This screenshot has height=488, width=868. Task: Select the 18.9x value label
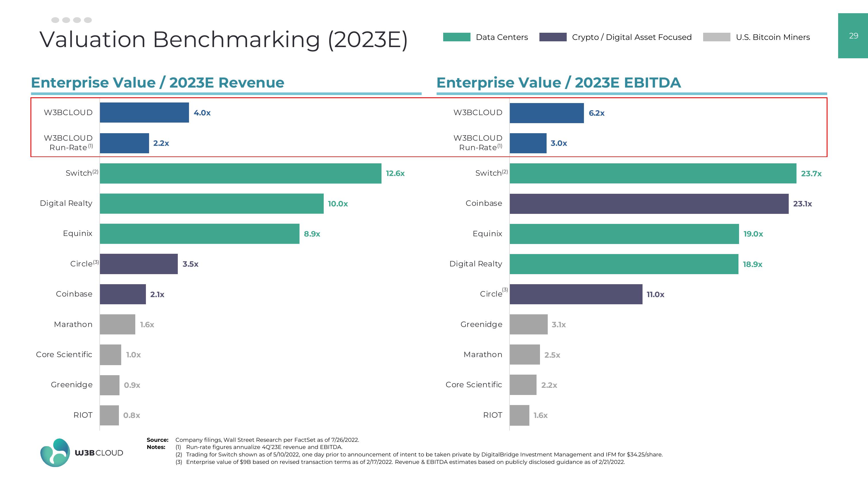[753, 264]
